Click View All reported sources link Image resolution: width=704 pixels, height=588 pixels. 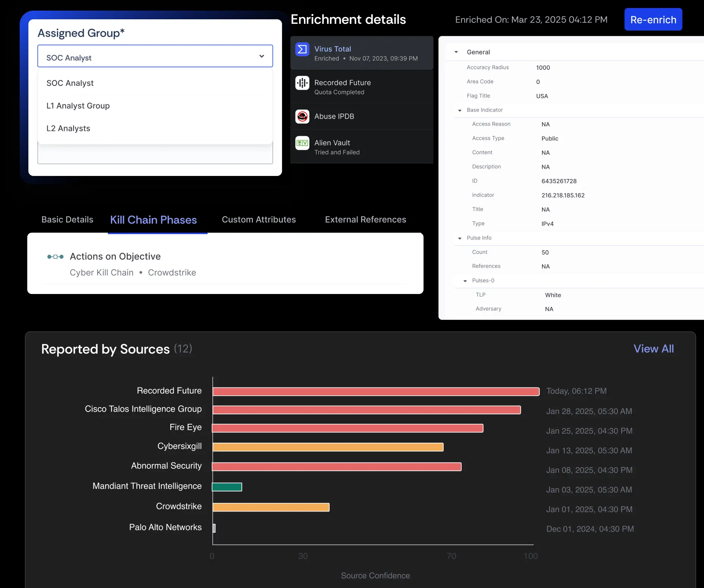point(654,349)
